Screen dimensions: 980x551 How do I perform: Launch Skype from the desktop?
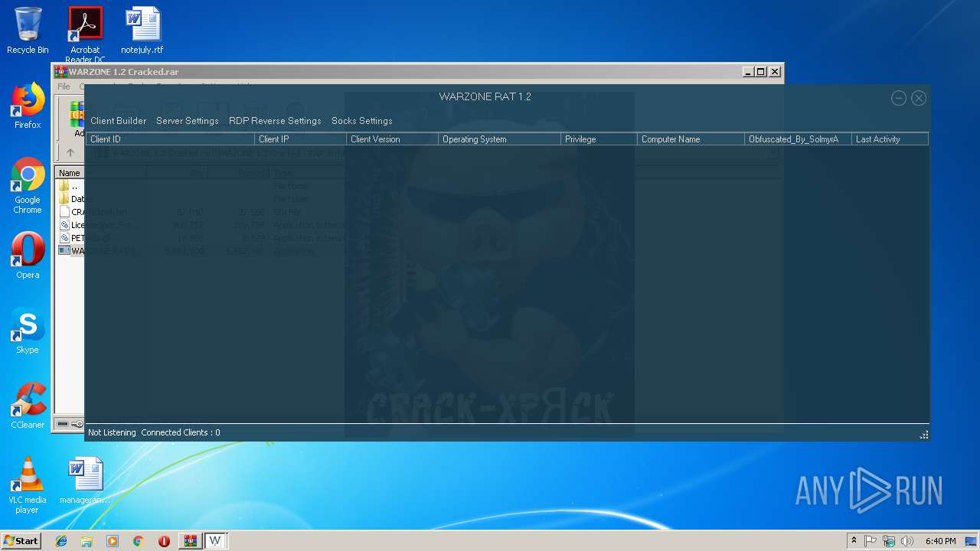[x=28, y=331]
